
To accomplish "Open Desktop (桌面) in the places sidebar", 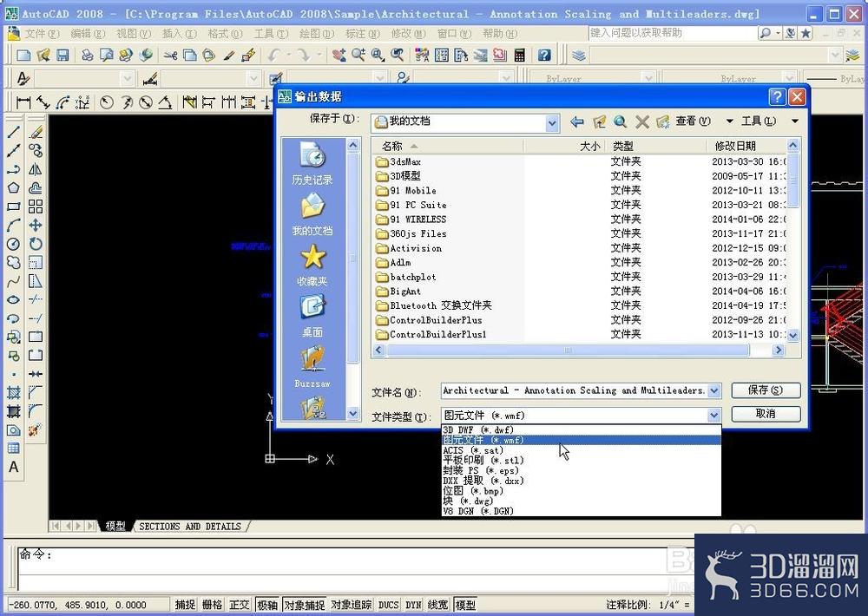I will pos(312,316).
